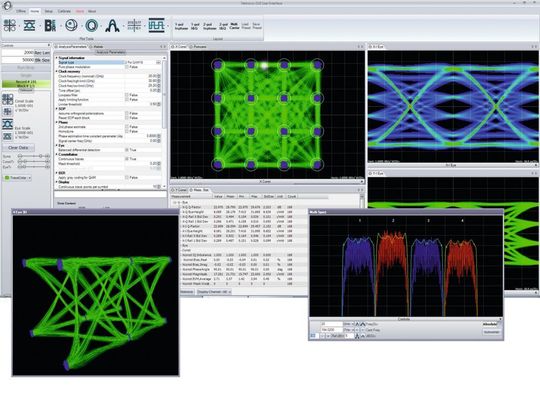Toggle Lowpass filter checkbox

pos(127,95)
